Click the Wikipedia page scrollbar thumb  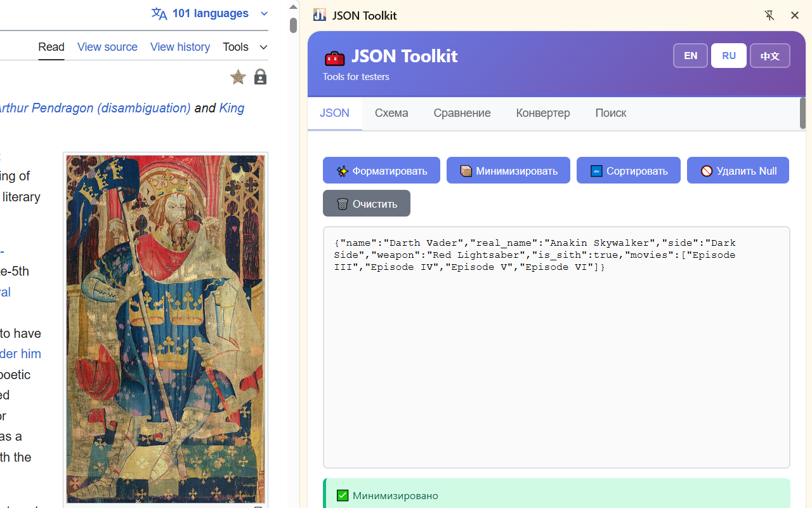click(293, 25)
